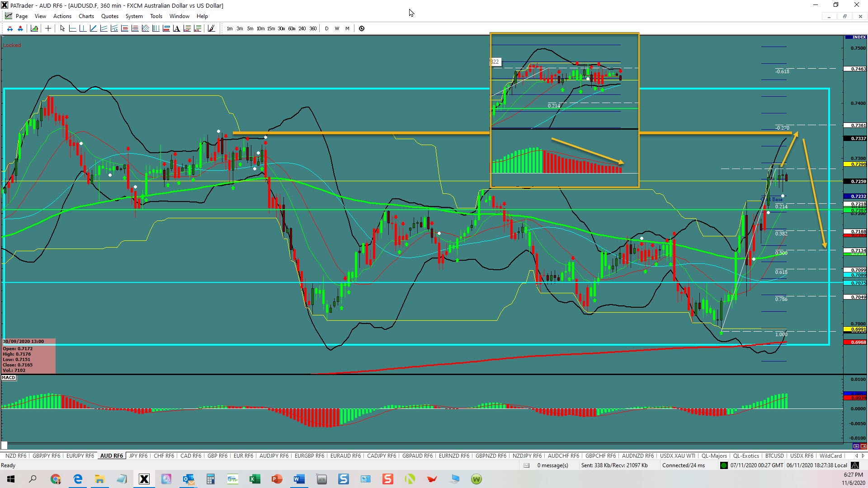Viewport: 868px width, 488px height.
Task: Switch to the JPY RF6 page tab
Action: pyautogui.click(x=138, y=455)
